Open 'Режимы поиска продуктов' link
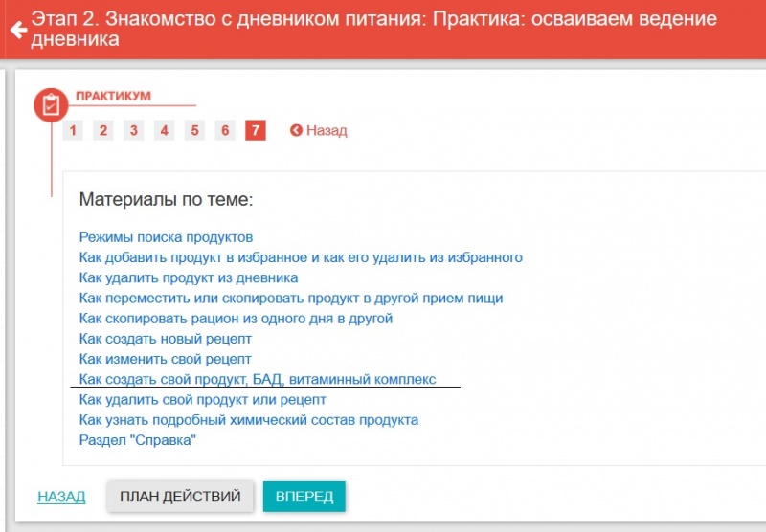 click(166, 236)
